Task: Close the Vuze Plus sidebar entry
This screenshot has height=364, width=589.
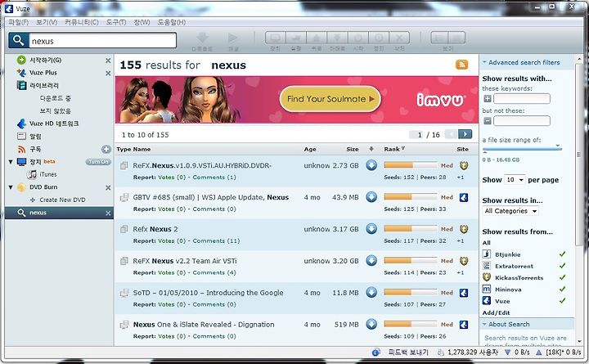Action: point(108,74)
